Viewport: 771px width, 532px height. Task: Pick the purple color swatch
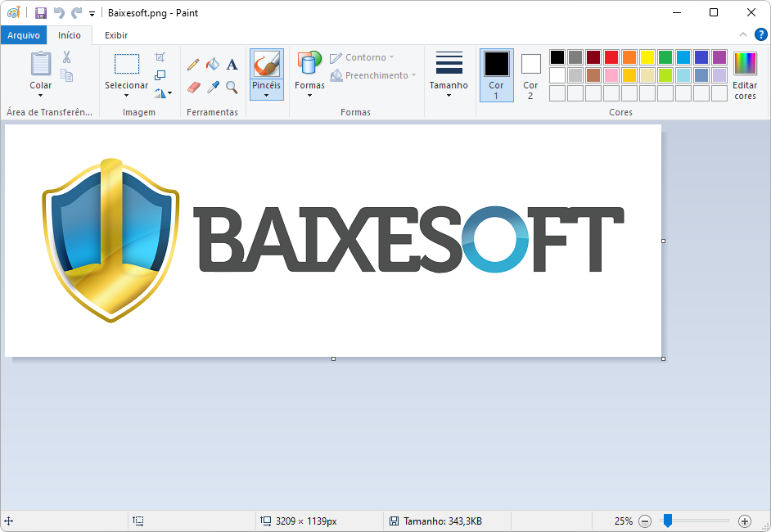pyautogui.click(x=719, y=57)
